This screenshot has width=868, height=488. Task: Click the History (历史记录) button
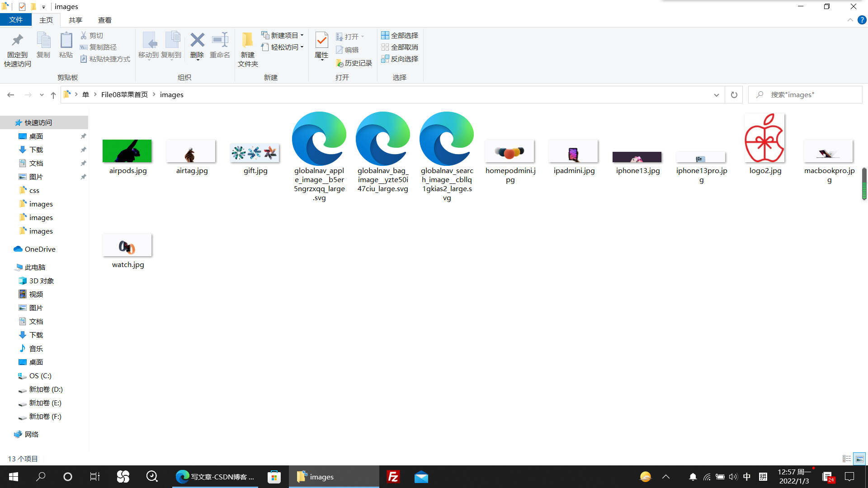354,63
